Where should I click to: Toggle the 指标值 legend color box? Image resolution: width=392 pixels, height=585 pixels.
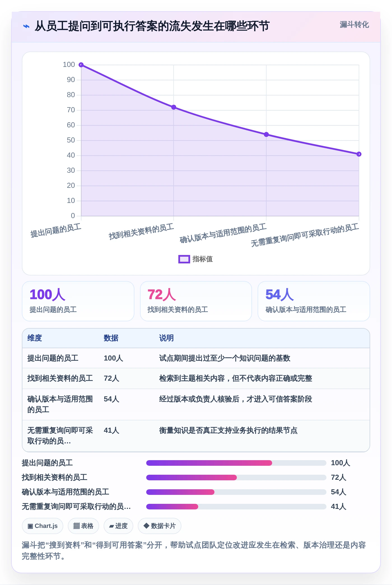click(184, 259)
